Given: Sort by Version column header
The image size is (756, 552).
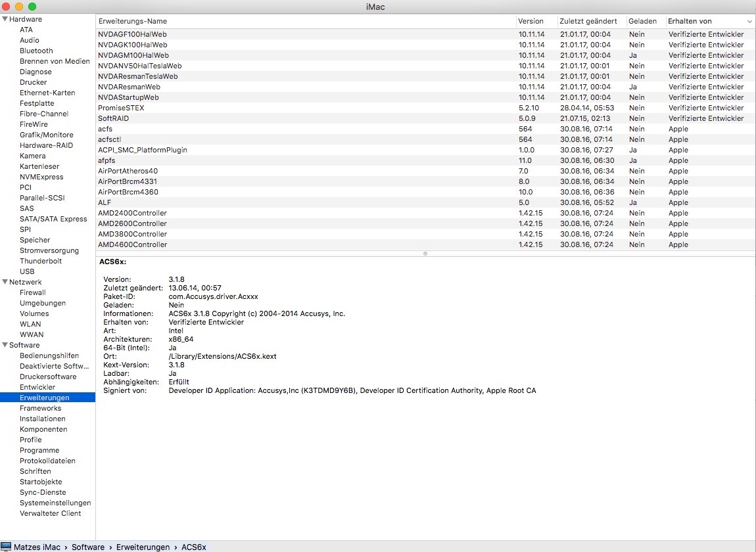Looking at the screenshot, I should pos(531,21).
